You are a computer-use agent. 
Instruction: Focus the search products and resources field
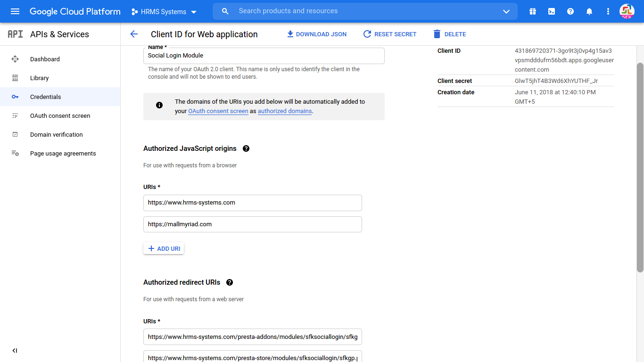[x=365, y=11]
